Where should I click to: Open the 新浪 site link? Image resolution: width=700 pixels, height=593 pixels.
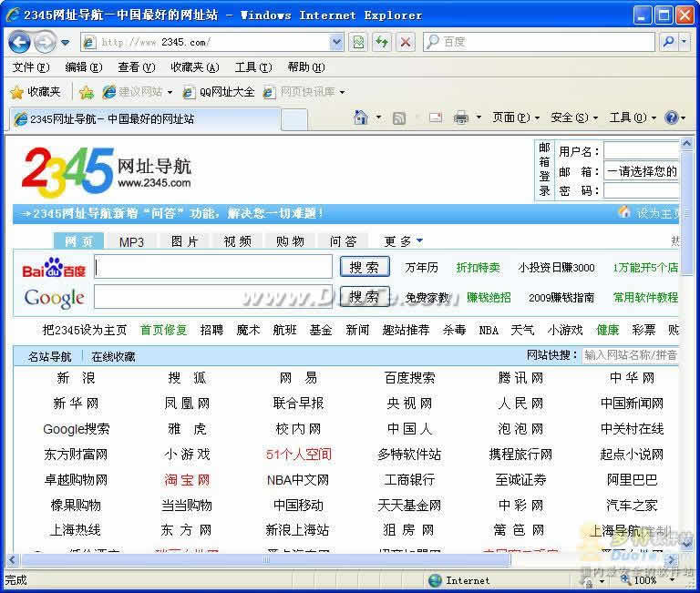76,378
